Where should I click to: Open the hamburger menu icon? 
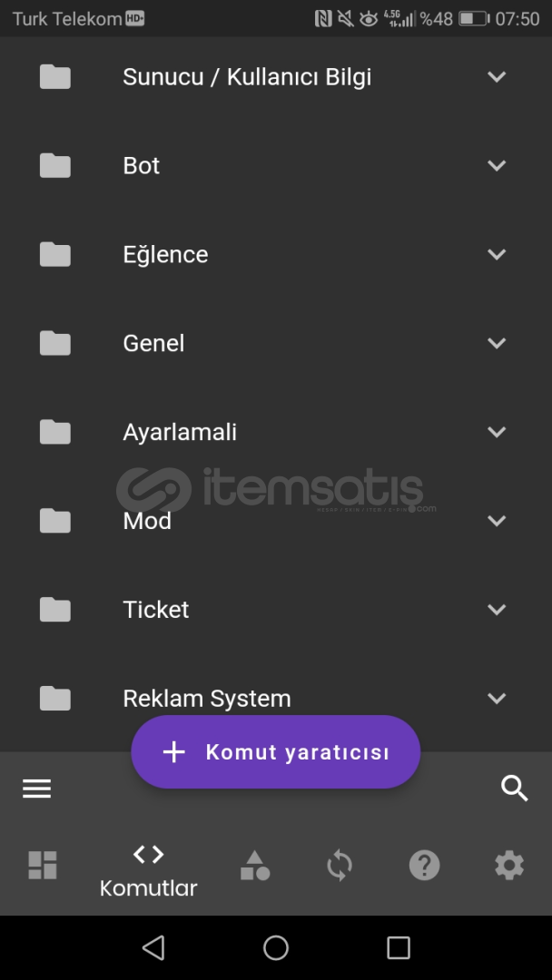point(37,789)
